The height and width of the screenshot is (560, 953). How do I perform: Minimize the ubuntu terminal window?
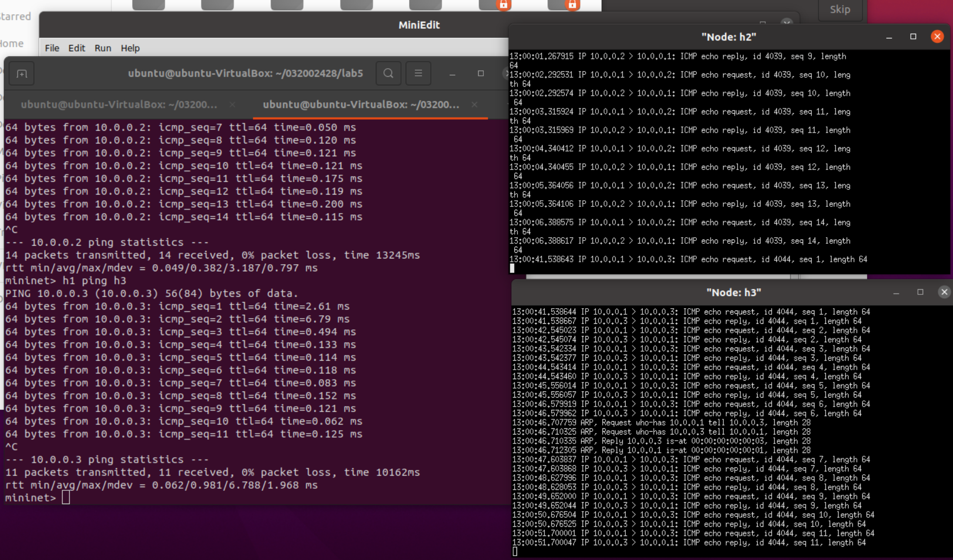[453, 74]
